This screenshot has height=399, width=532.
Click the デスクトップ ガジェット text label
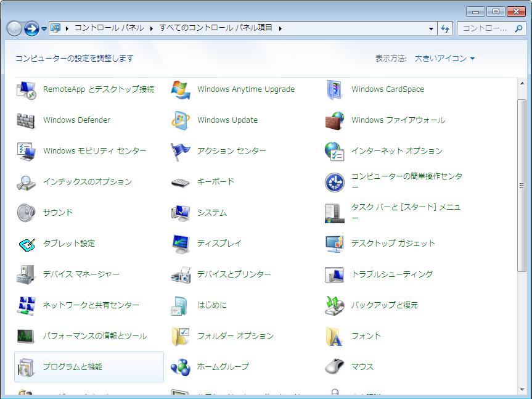click(393, 243)
